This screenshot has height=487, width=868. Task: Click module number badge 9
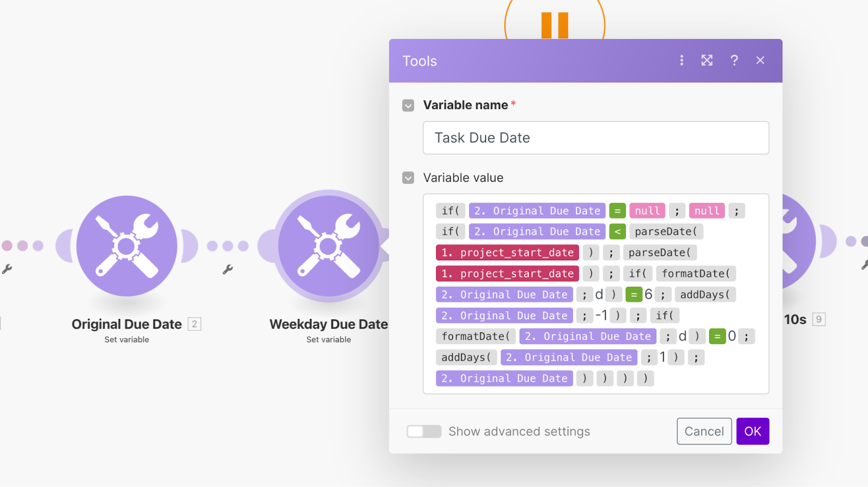click(x=819, y=319)
